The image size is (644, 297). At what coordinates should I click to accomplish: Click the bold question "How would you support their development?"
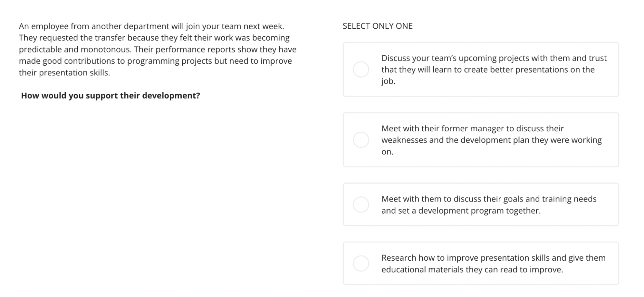click(111, 96)
